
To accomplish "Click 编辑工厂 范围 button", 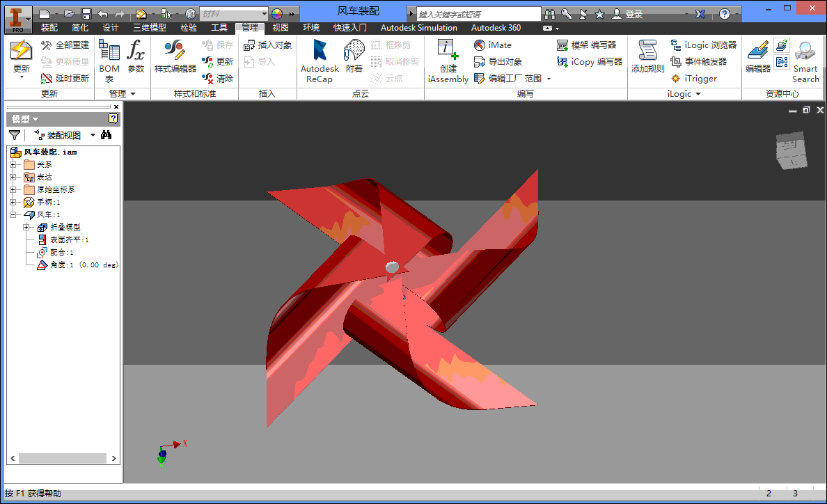I will (x=508, y=79).
